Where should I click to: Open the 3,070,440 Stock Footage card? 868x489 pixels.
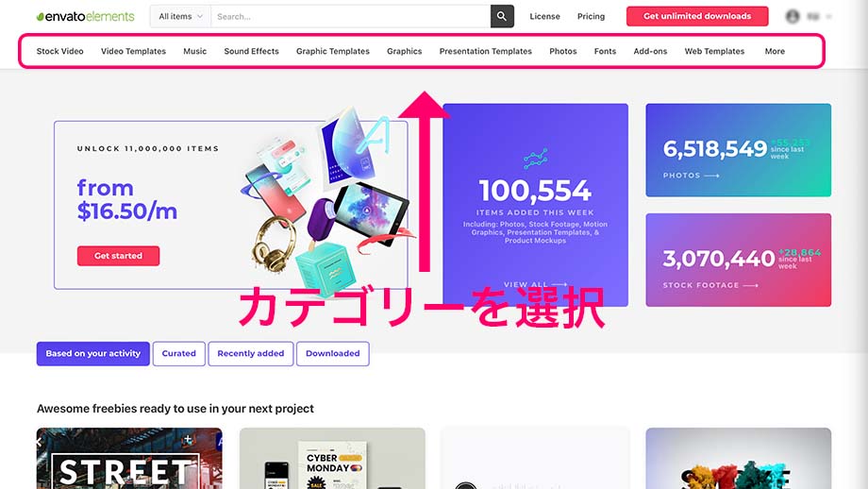739,260
